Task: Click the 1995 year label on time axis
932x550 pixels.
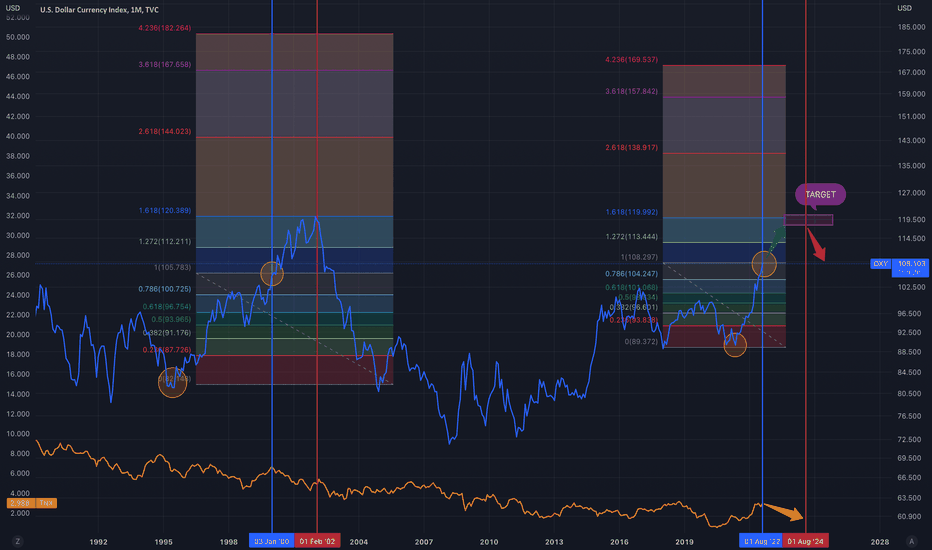Action: (163, 542)
